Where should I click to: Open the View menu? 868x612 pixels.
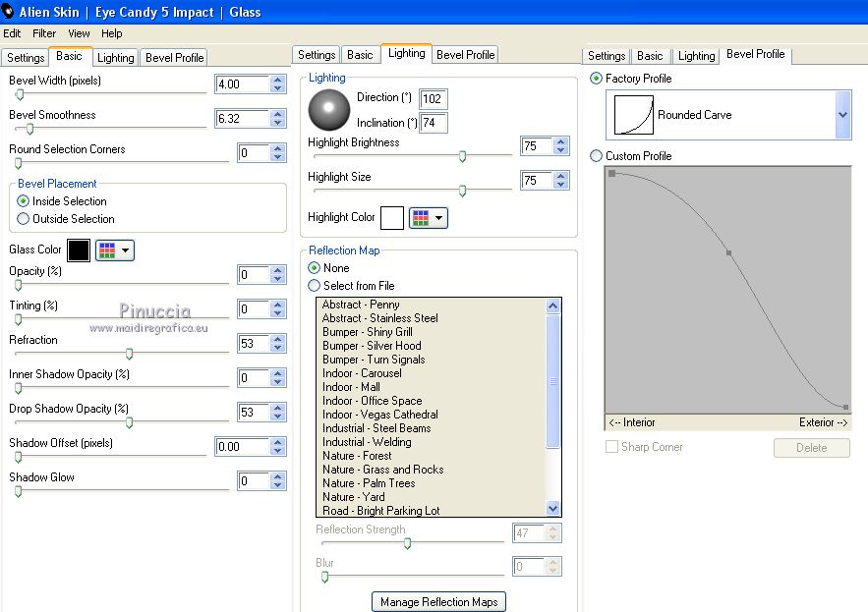click(x=79, y=33)
